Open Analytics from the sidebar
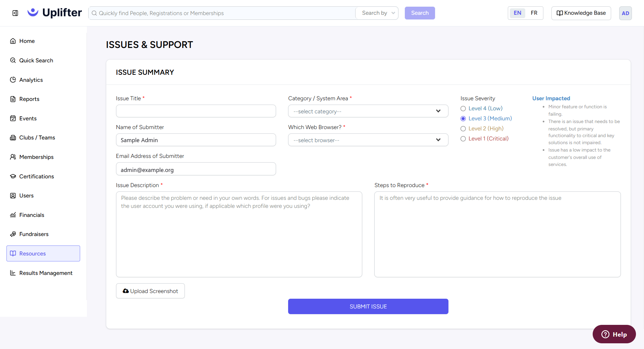The height and width of the screenshot is (349, 644). click(43, 80)
